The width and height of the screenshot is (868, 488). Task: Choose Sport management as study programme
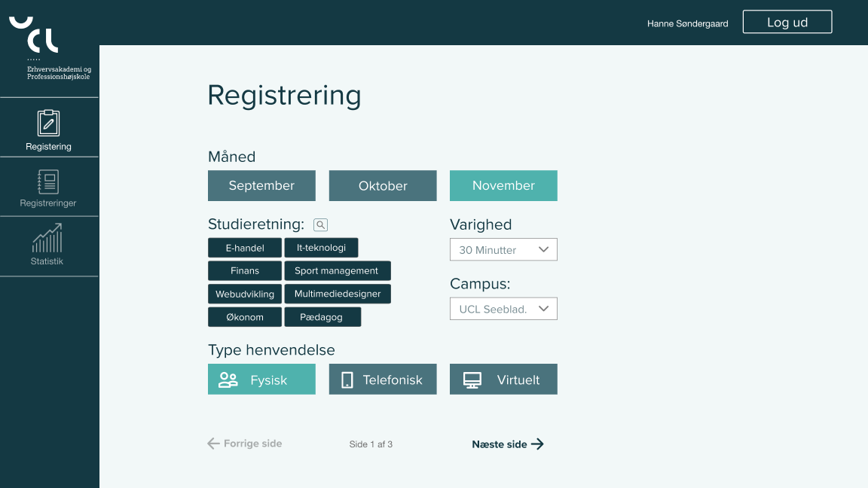click(x=337, y=271)
